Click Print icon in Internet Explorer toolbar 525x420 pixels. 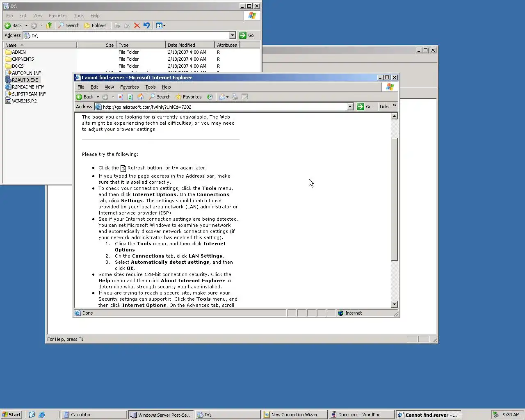tap(235, 97)
